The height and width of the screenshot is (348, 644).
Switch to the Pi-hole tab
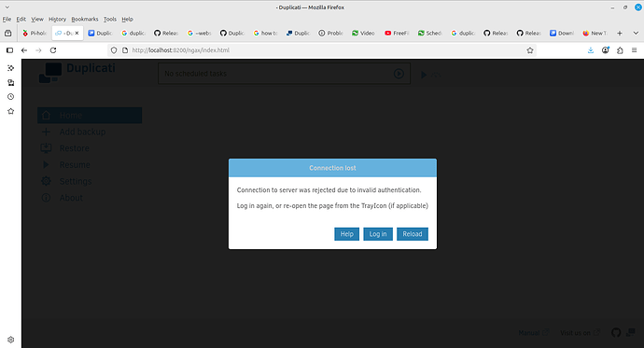(x=35, y=33)
